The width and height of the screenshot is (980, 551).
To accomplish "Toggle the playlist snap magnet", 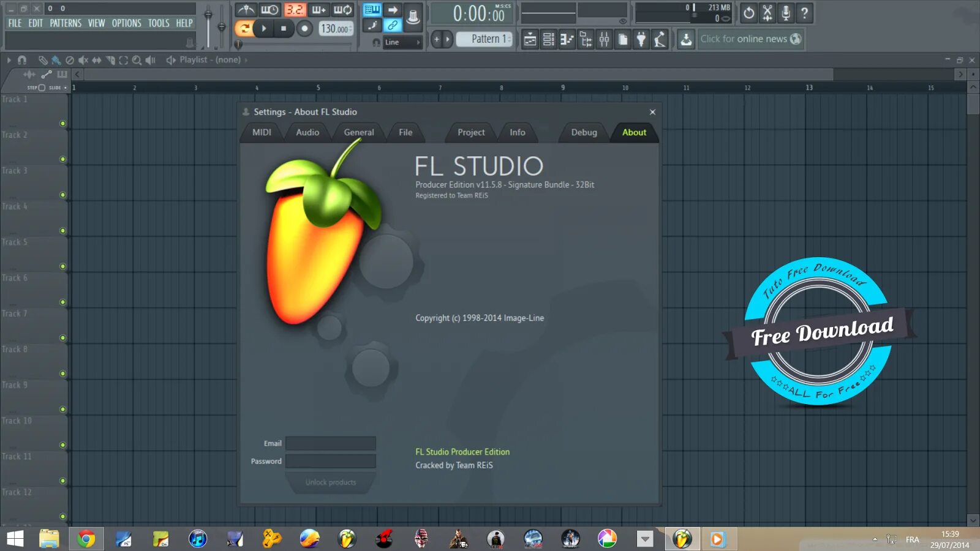I will pos(22,60).
